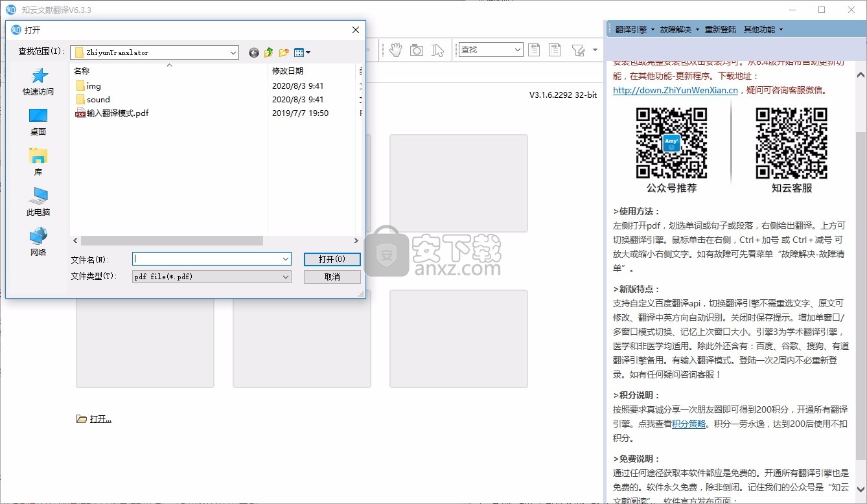Screen dimensions: 867x504
Task: Open the 查找 search combo box
Action: [491, 49]
